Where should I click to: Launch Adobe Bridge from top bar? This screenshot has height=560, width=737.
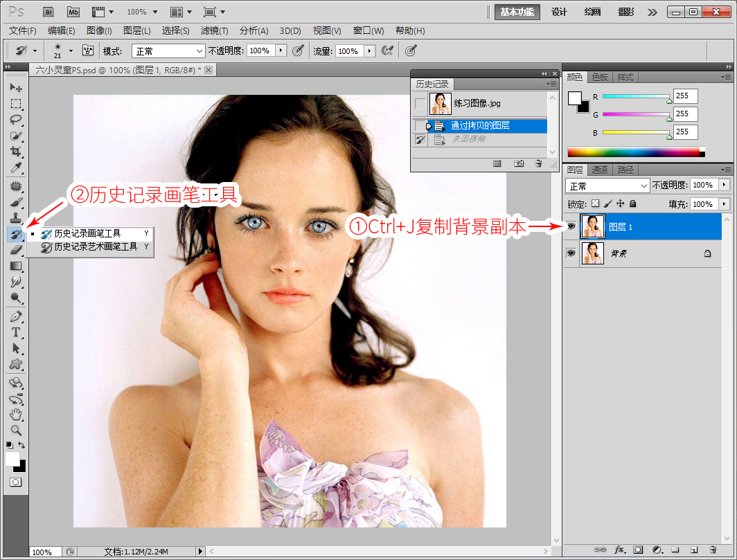tap(48, 12)
